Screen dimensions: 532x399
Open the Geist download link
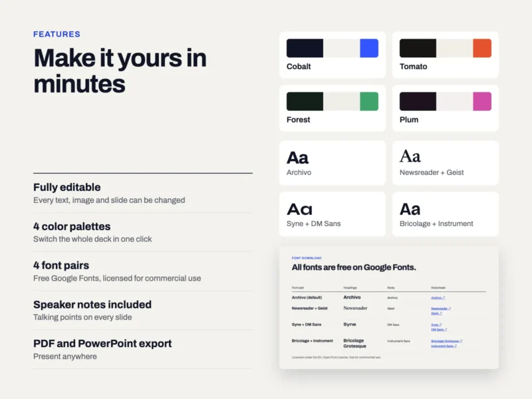[436, 313]
